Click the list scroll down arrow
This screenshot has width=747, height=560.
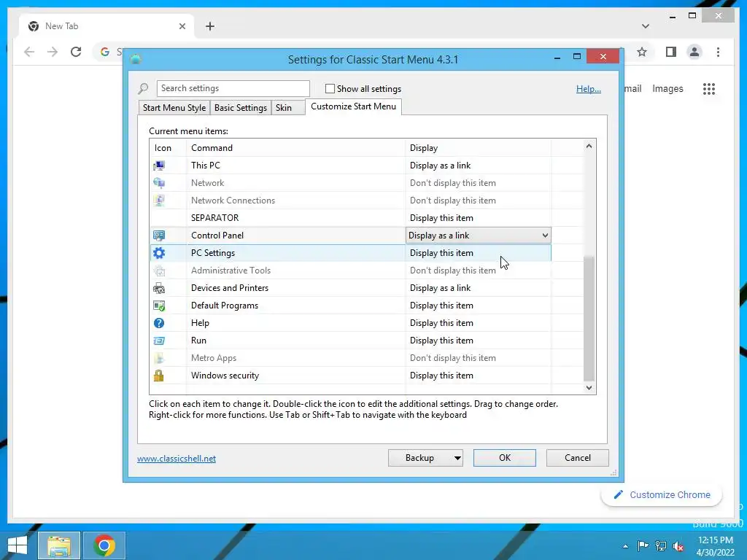pyautogui.click(x=589, y=388)
